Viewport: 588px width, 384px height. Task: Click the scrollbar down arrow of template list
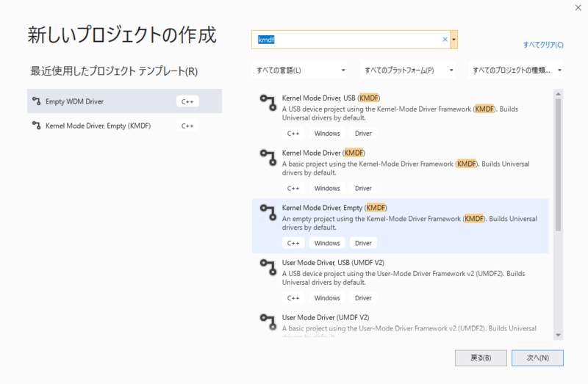tap(558, 336)
